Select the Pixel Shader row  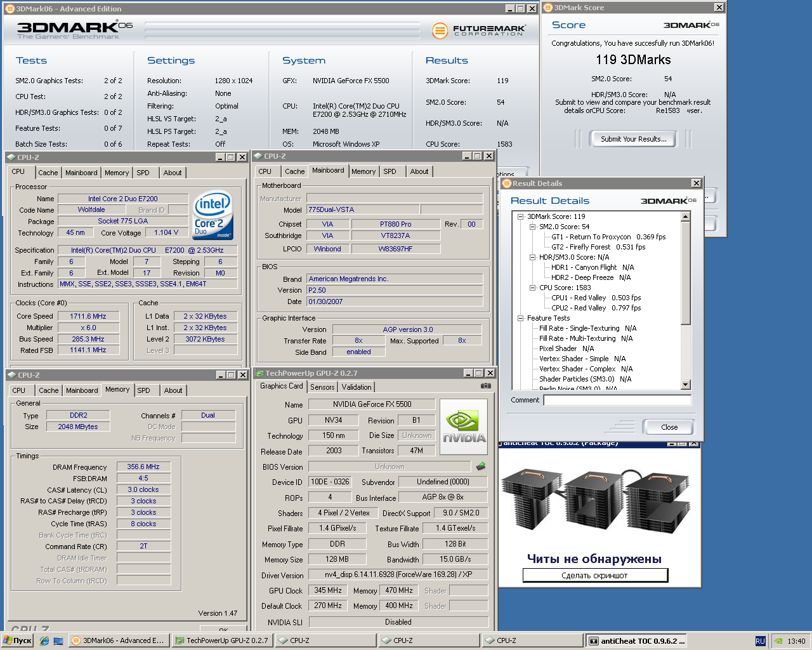pos(566,348)
